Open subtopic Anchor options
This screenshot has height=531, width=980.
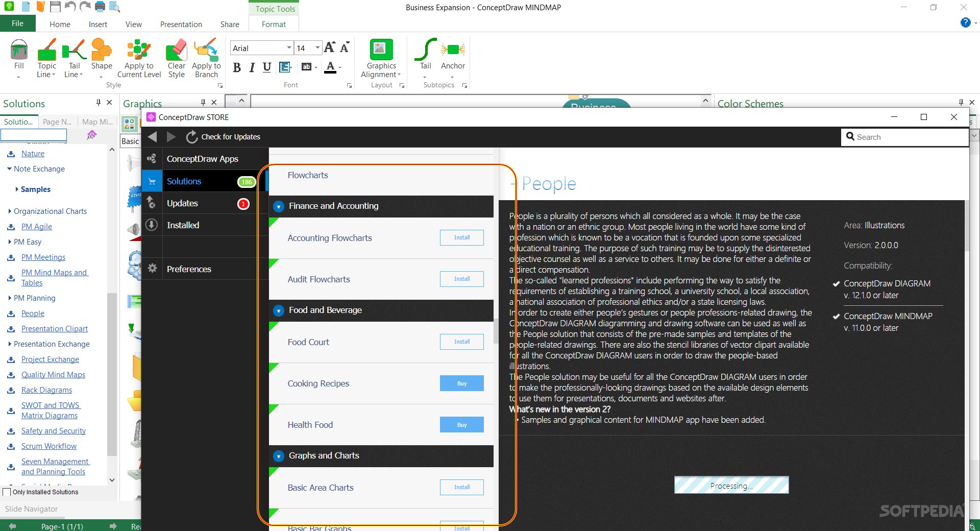[453, 58]
